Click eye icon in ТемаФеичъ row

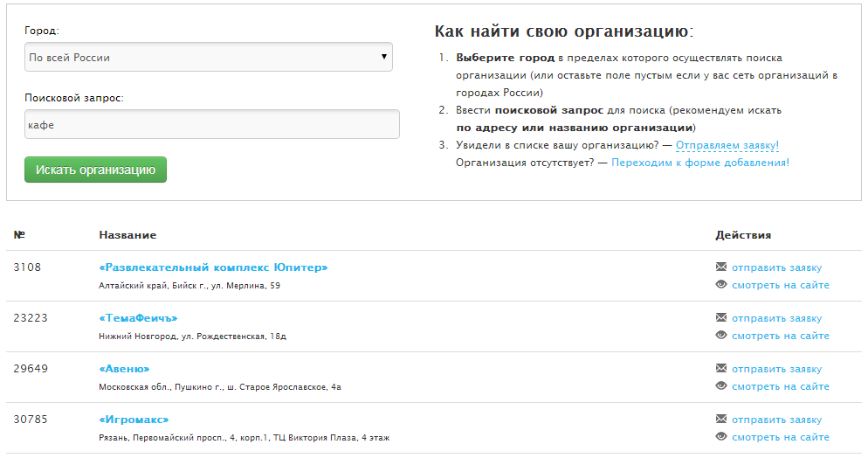click(x=720, y=336)
